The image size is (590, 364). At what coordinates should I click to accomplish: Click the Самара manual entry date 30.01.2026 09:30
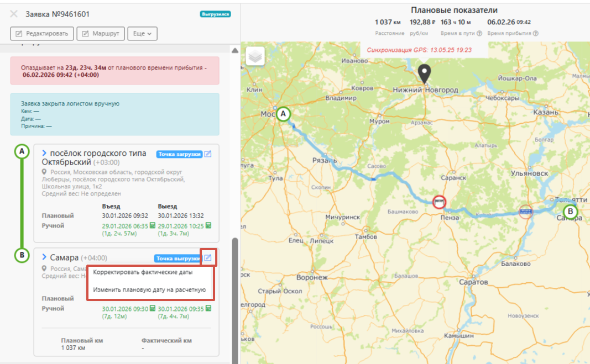pyautogui.click(x=125, y=309)
